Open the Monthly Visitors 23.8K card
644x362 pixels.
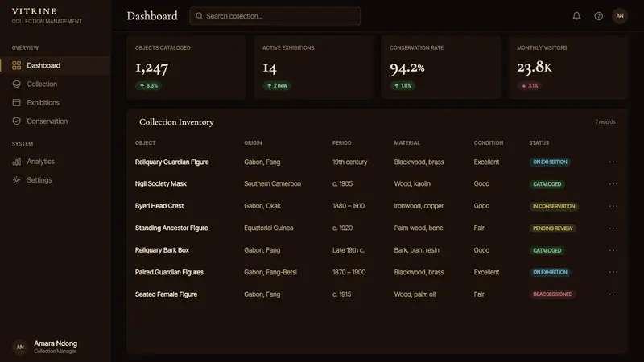(568, 67)
